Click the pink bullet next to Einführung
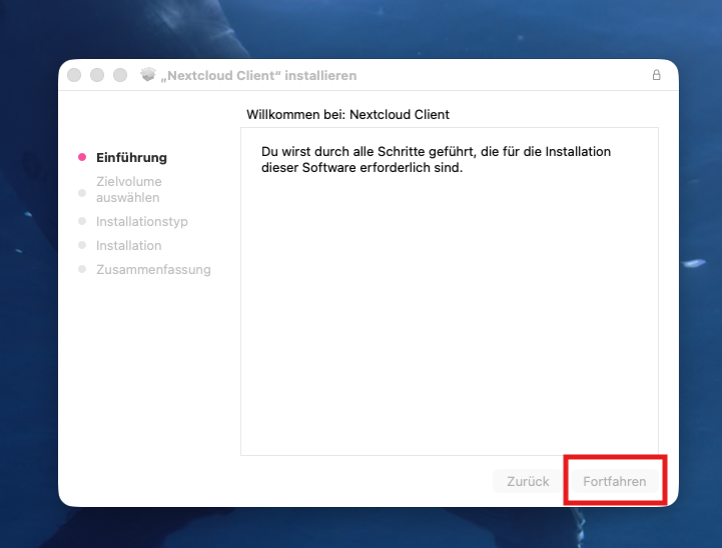Screen dimensions: 722x548 [x=82, y=157]
